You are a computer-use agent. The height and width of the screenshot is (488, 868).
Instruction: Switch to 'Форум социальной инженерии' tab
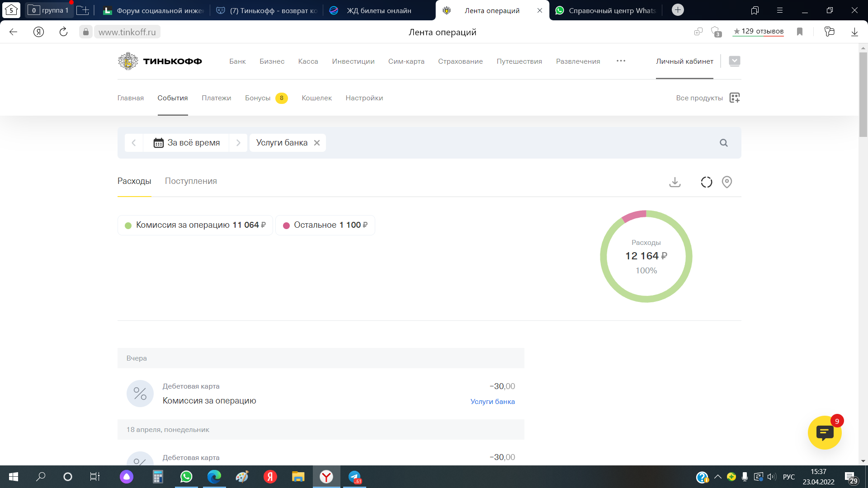tap(154, 10)
